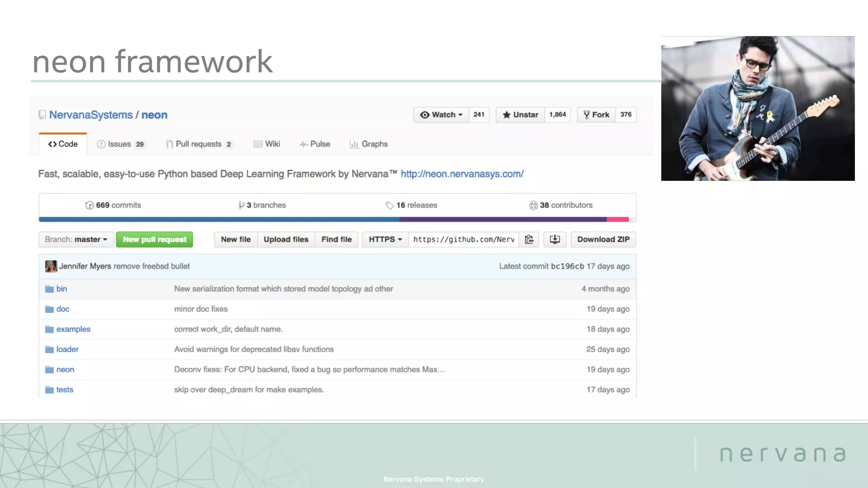Click the repository book icon beside NervanaSystems
868x488 pixels.
[x=42, y=115]
